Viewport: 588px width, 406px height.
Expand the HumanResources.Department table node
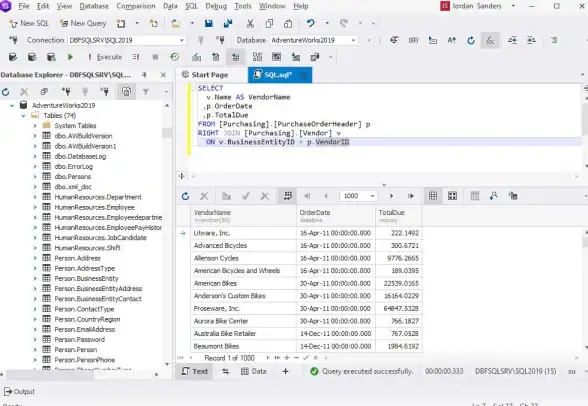35,197
